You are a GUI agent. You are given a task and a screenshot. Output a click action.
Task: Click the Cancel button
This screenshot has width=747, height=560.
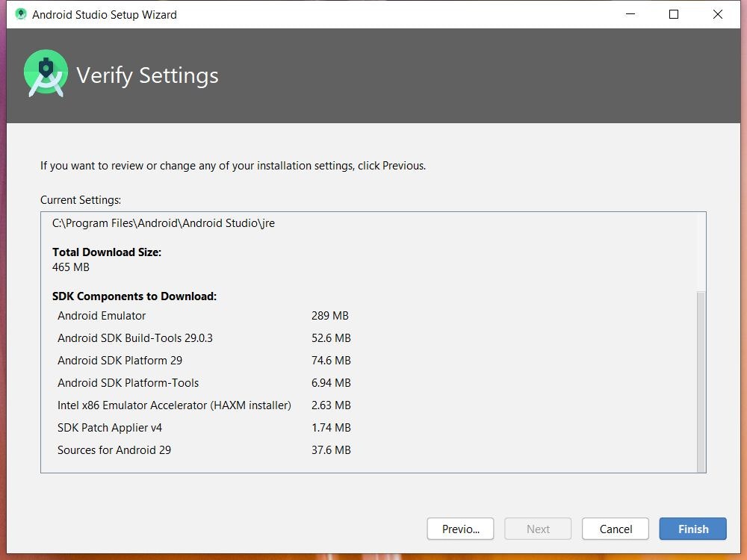click(x=615, y=529)
